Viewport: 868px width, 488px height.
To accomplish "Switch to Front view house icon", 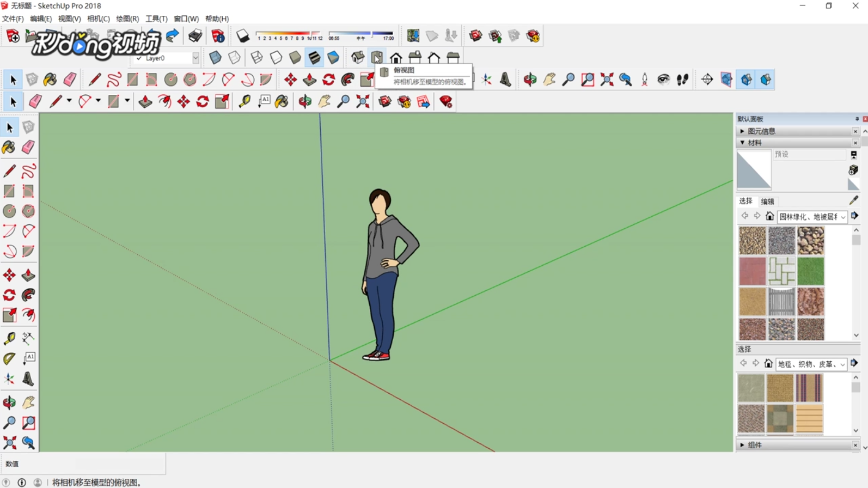I will coord(396,57).
